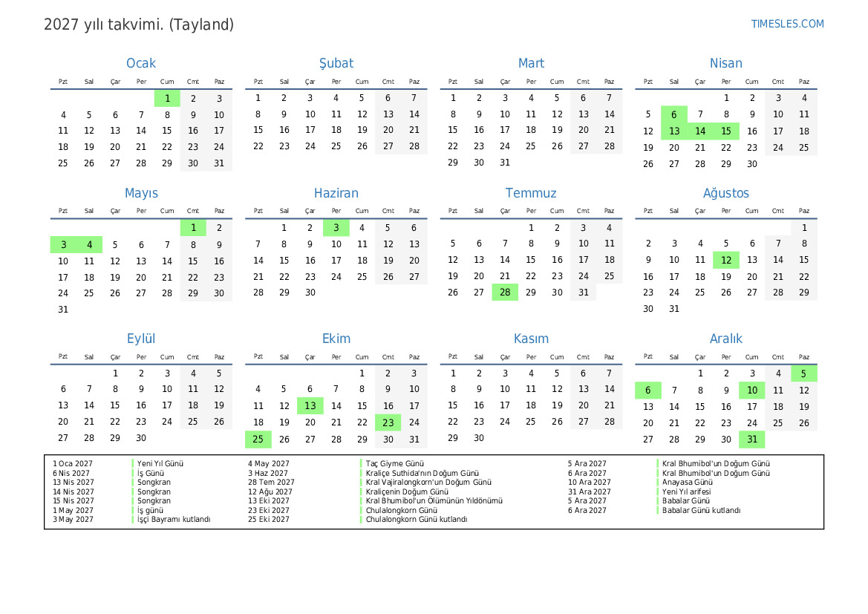The height and width of the screenshot is (614, 868).
Task: Select the Ocak month heading
Action: click(x=141, y=63)
